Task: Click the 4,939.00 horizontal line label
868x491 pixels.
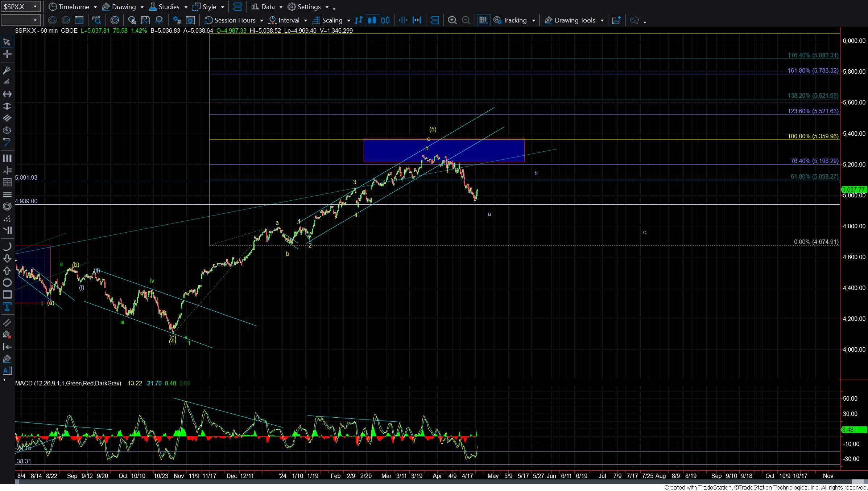Action: tap(26, 201)
